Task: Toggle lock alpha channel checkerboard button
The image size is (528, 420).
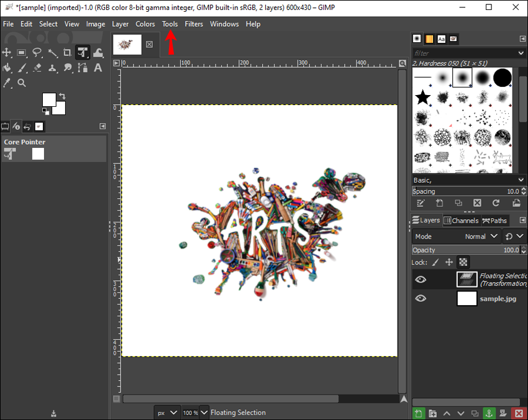Action: pyautogui.click(x=463, y=262)
